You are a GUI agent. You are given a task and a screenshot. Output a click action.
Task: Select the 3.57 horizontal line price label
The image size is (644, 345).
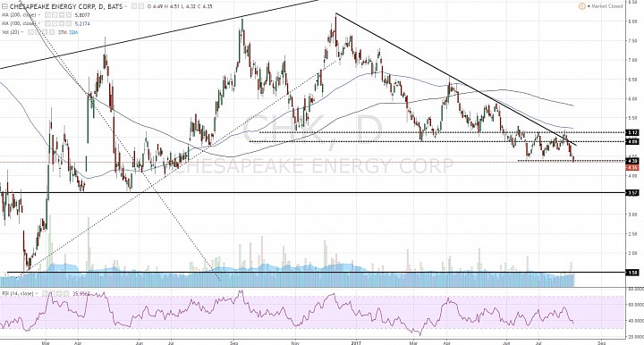[x=632, y=192]
